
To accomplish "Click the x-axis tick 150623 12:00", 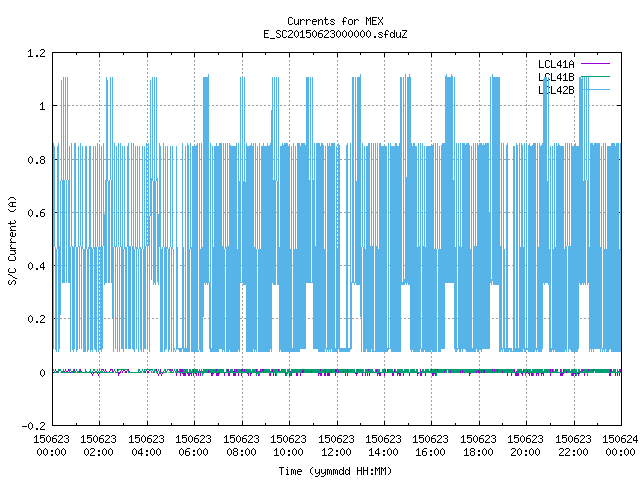I will (x=336, y=446).
